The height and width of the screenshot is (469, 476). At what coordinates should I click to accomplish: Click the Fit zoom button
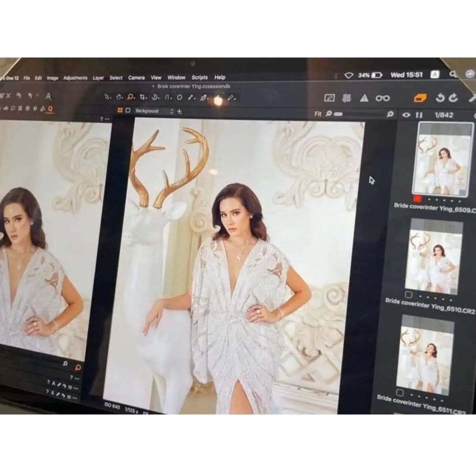pyautogui.click(x=318, y=114)
